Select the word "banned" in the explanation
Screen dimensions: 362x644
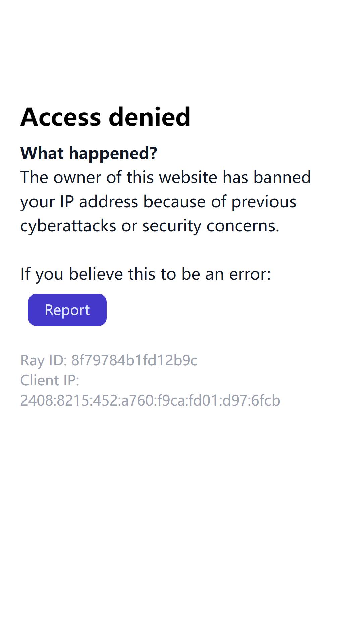click(x=282, y=177)
